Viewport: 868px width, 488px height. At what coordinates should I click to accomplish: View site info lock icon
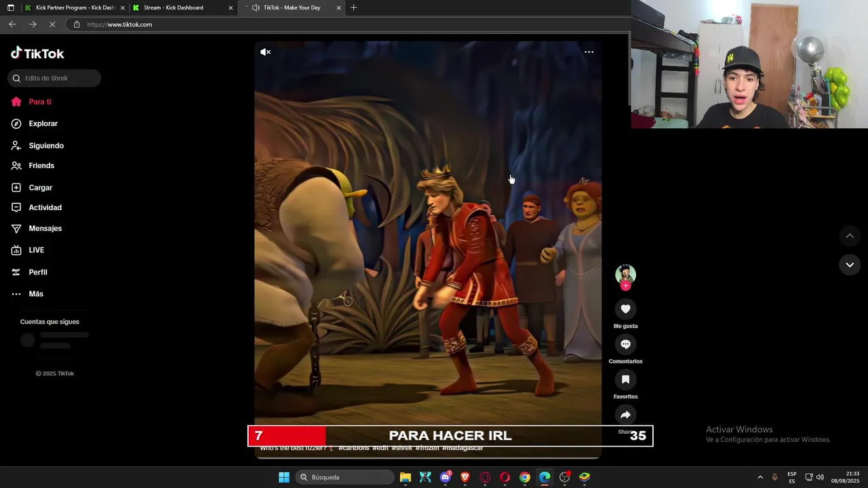[x=77, y=24]
